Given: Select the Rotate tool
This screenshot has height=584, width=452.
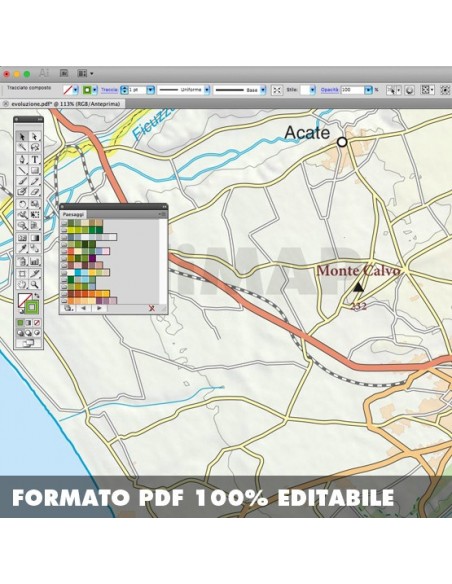Looking at the screenshot, I should point(22,204).
